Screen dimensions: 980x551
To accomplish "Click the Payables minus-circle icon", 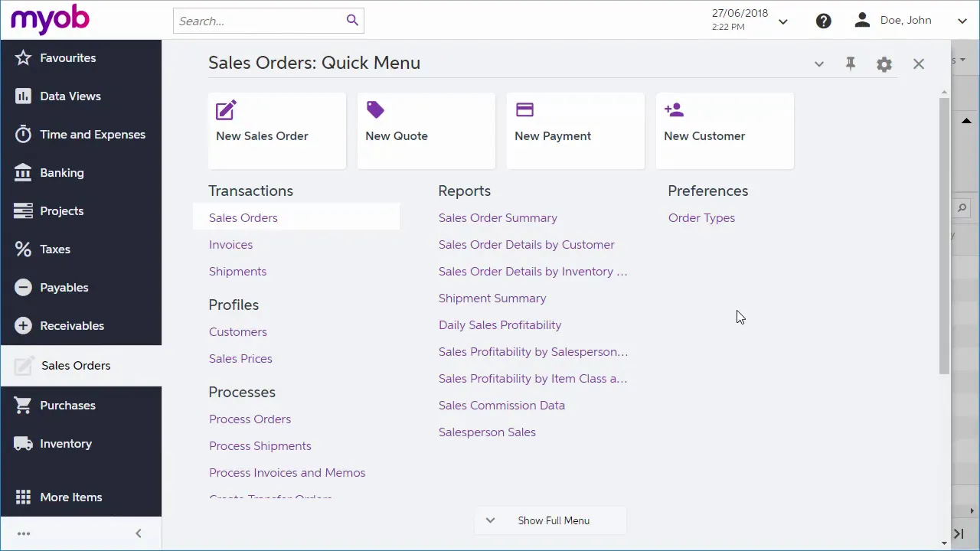I will (x=23, y=288).
